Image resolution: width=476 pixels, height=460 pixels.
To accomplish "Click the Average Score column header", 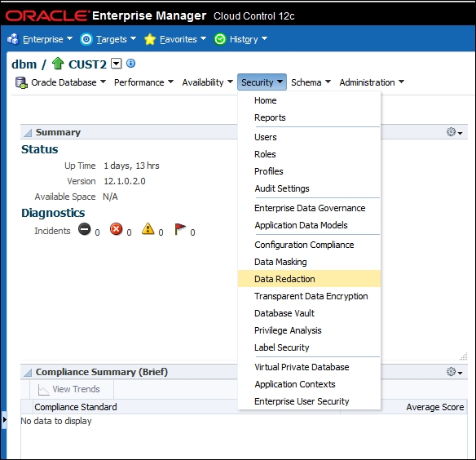I will pos(435,407).
